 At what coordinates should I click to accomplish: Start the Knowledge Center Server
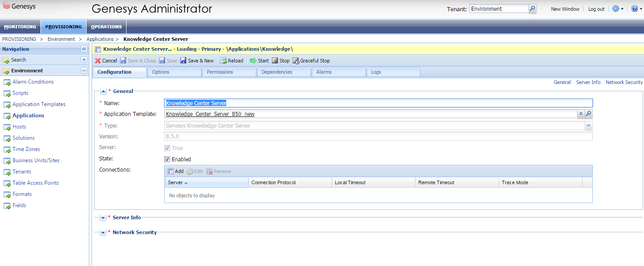click(x=259, y=61)
